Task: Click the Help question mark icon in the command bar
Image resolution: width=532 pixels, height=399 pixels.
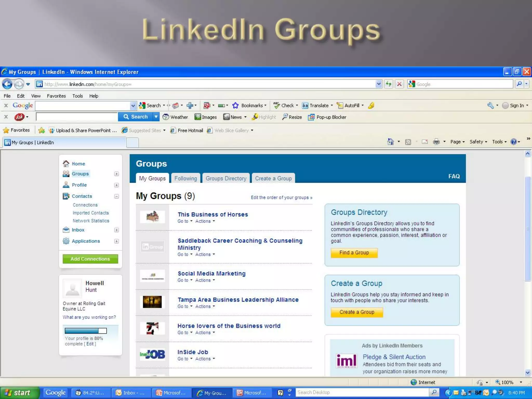Action: click(513, 142)
